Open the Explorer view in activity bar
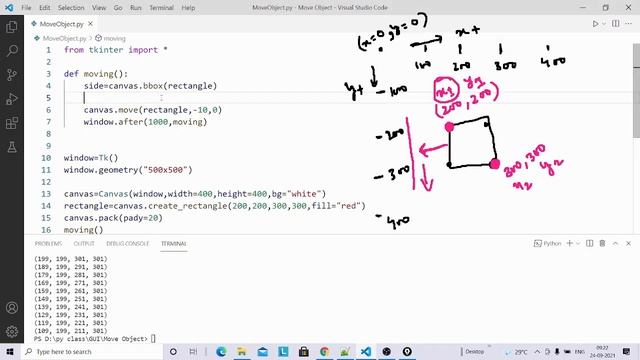This screenshot has height=360, width=640. tap(12, 27)
